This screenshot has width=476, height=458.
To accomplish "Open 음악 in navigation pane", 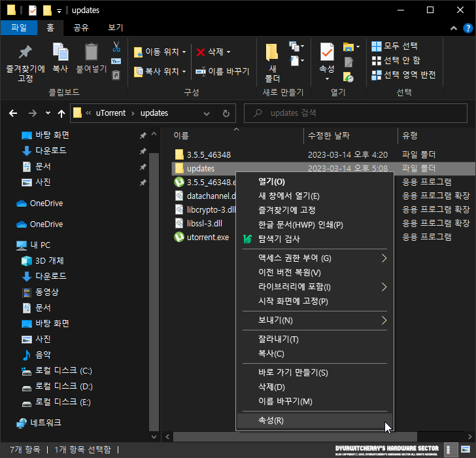I will [x=43, y=355].
